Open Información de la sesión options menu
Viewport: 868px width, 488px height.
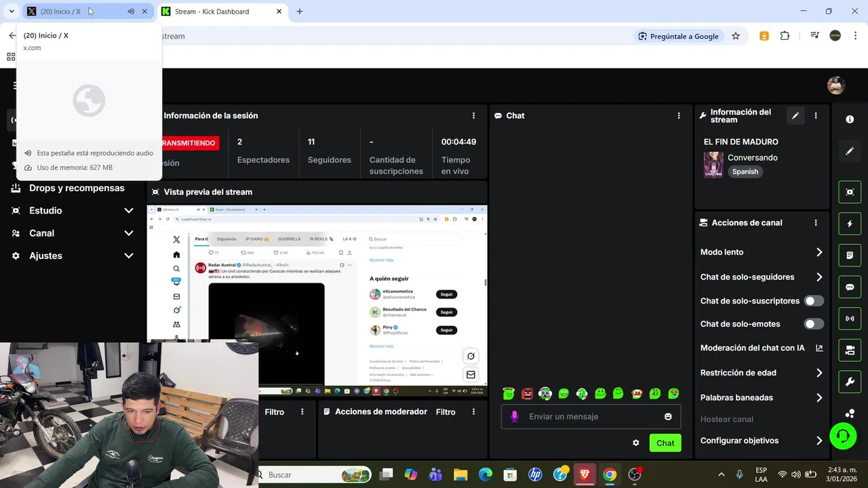coord(473,116)
